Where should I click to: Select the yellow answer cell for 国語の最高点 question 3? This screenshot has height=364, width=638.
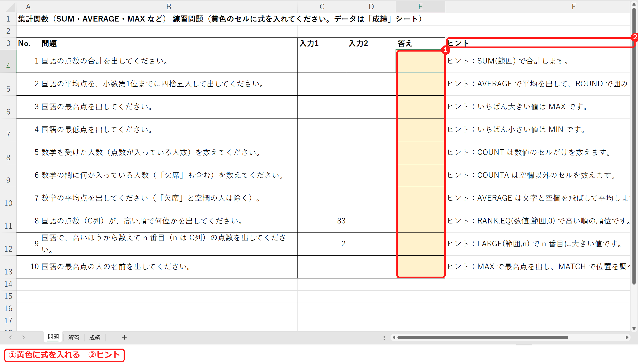(x=421, y=107)
